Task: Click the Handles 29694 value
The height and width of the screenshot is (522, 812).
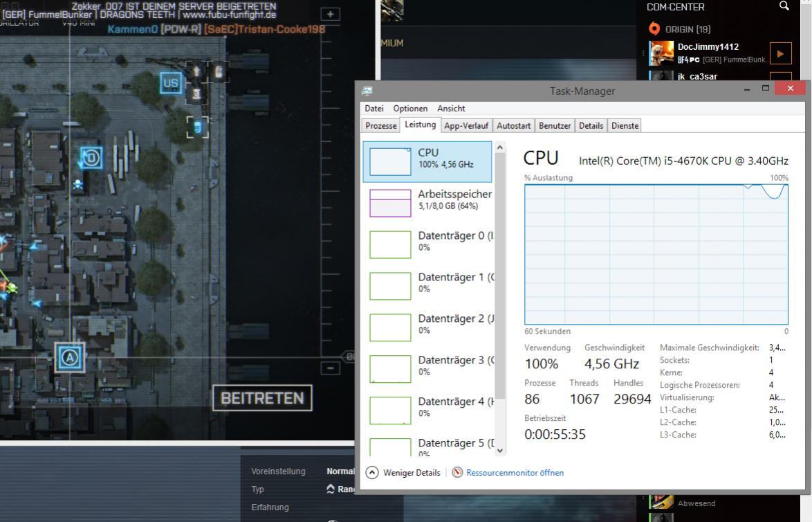Action: 632,399
